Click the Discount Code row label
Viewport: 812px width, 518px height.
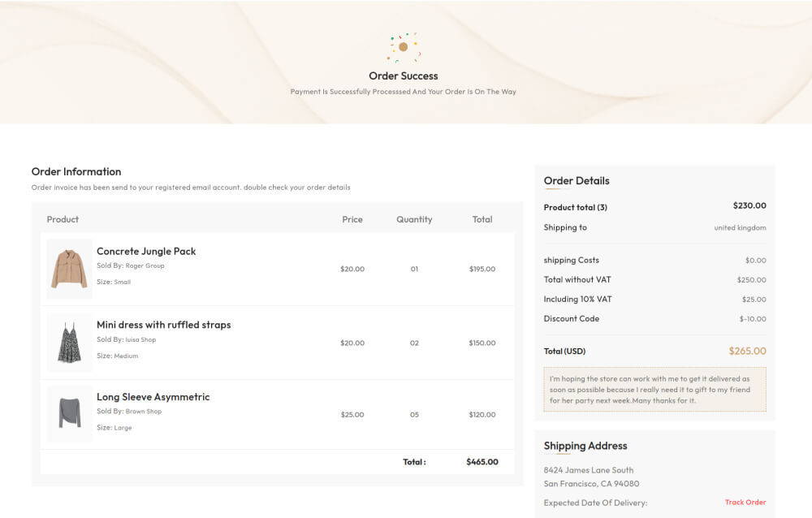tap(571, 319)
